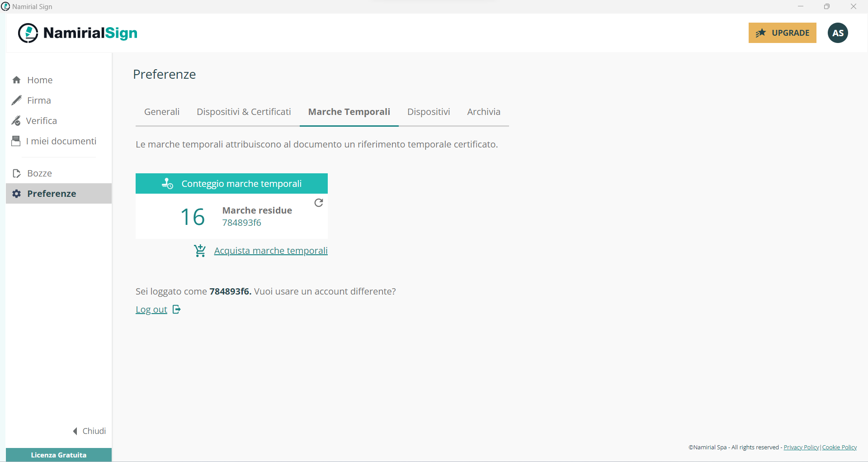Select the Archivia tab
This screenshot has width=868, height=462.
[x=484, y=111]
